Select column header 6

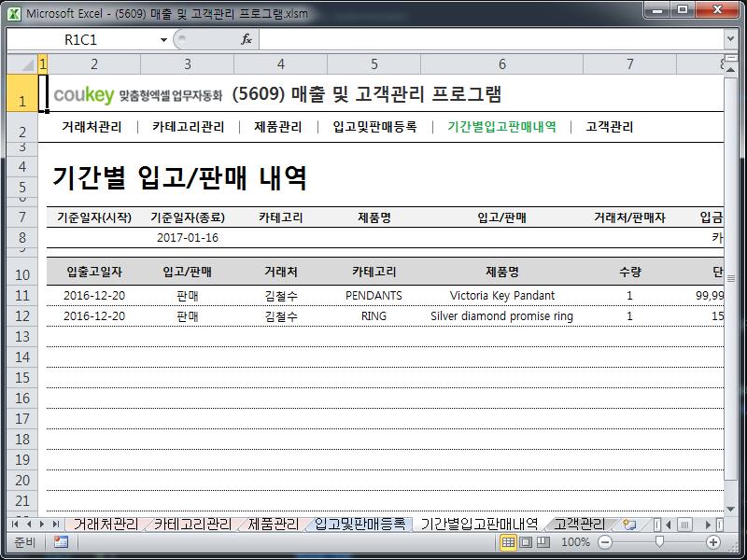pos(502,63)
